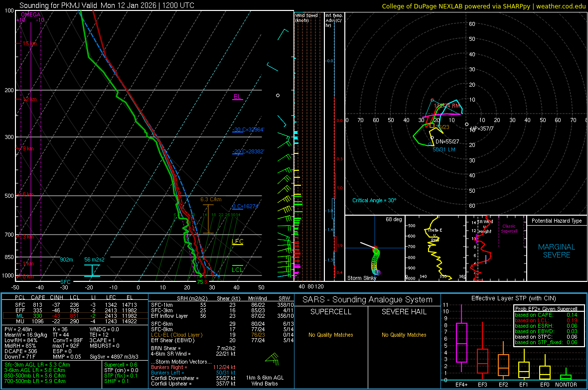
Task: Click the 'DCAPE = 506' value
Action: [21, 351]
